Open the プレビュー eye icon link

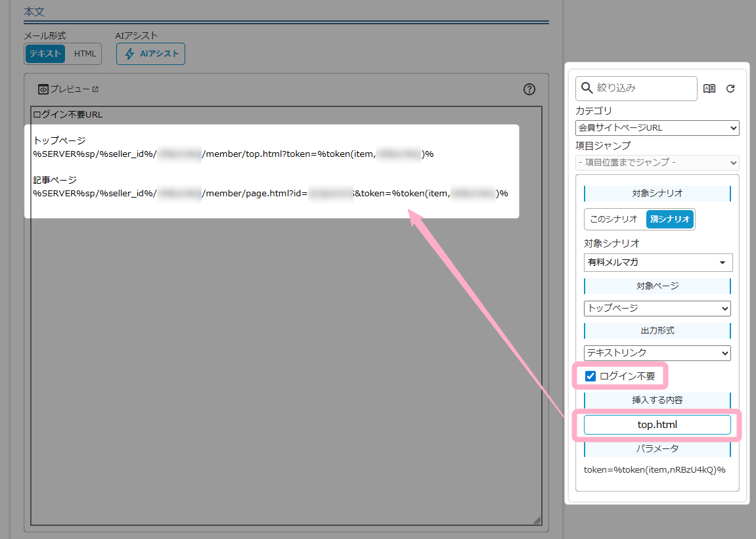point(68,89)
